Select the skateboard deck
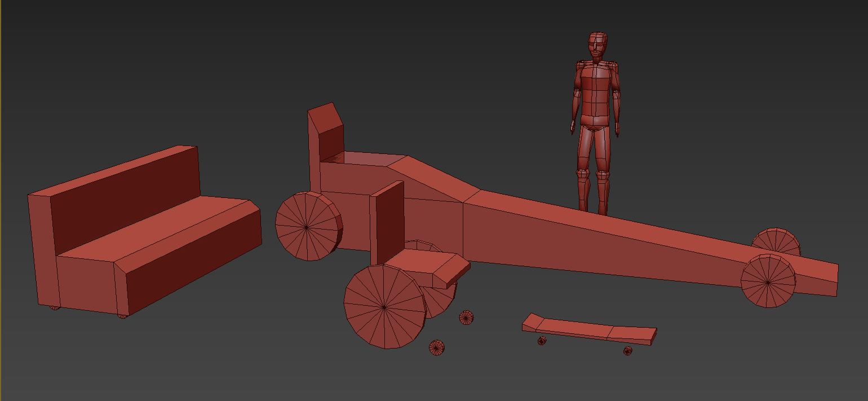 589,331
